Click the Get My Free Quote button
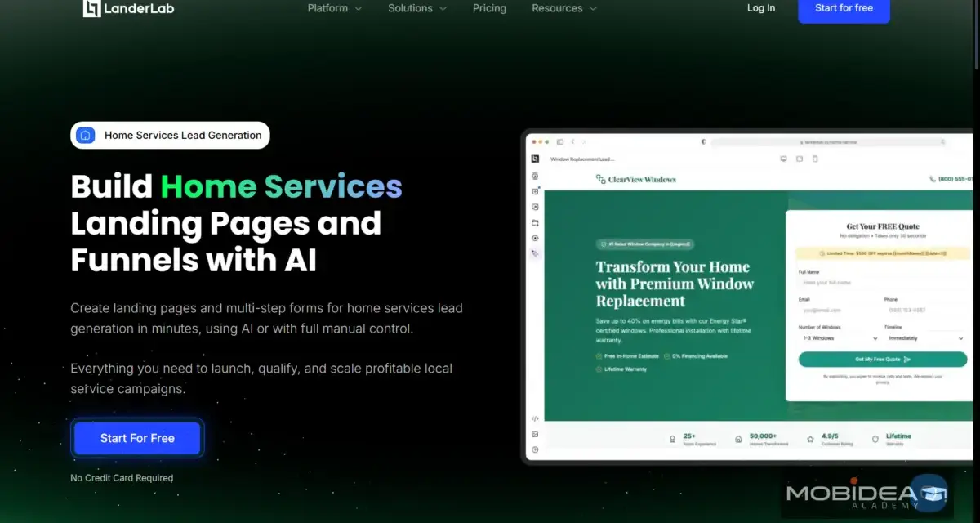The image size is (980, 523). (883, 360)
